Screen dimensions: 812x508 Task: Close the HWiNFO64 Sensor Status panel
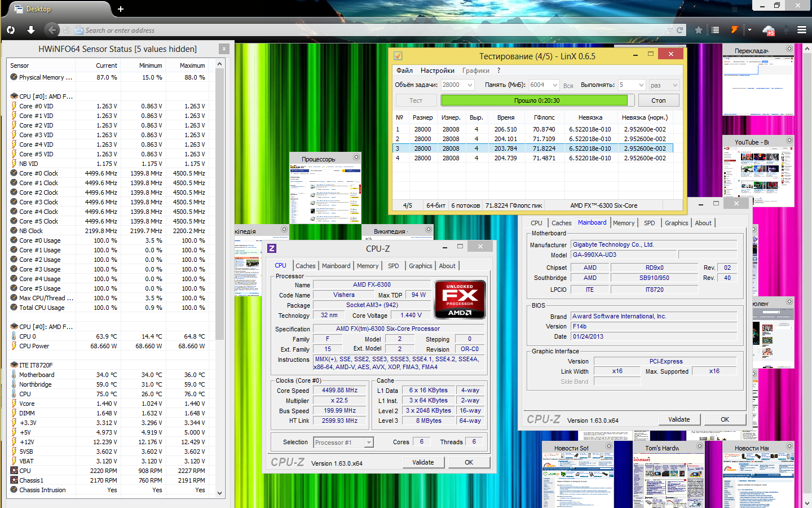point(224,49)
